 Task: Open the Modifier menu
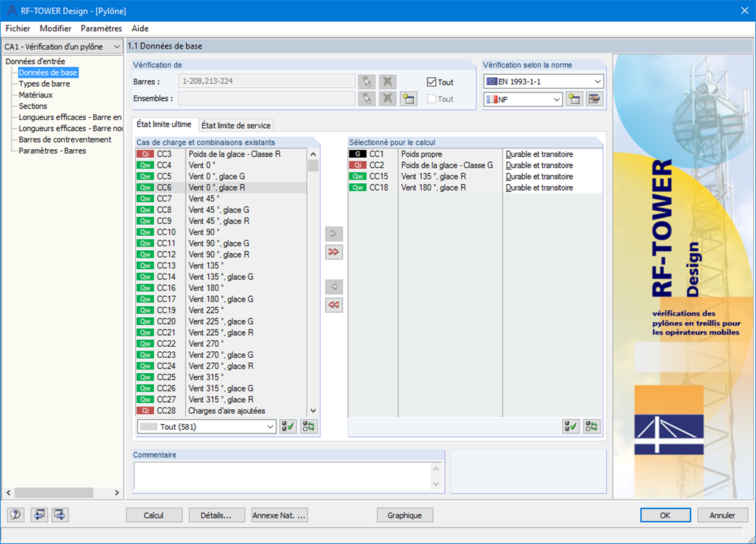[x=55, y=28]
